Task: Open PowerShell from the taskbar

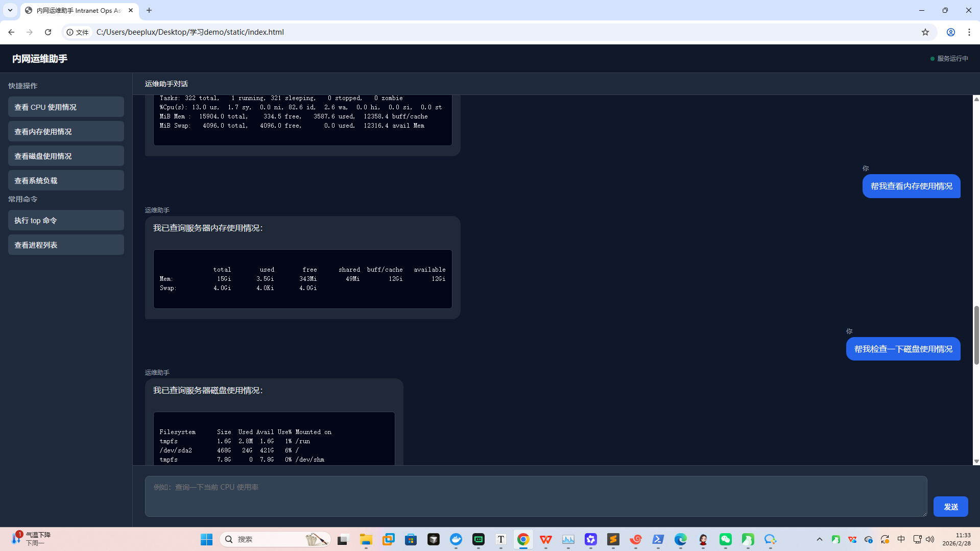Action: (658, 539)
